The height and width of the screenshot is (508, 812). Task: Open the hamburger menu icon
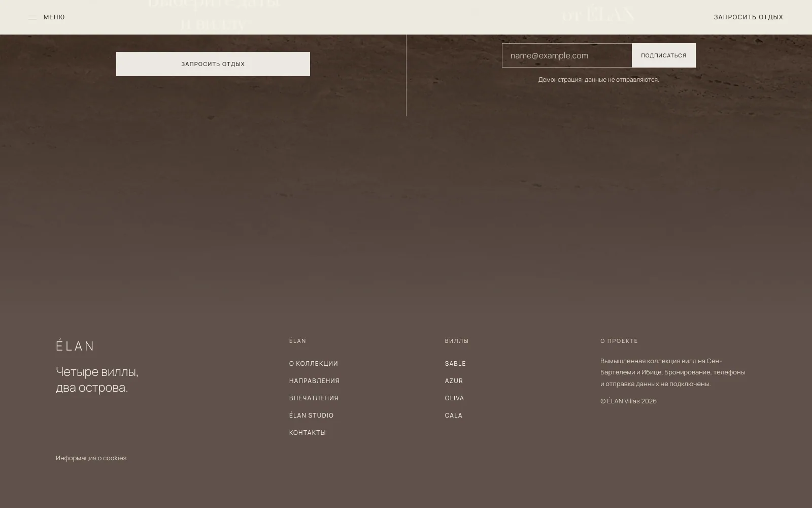(x=32, y=17)
